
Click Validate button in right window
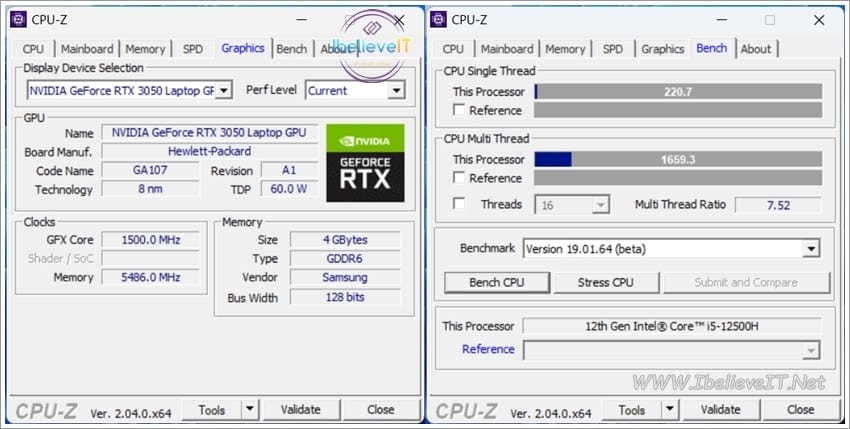[720, 409]
